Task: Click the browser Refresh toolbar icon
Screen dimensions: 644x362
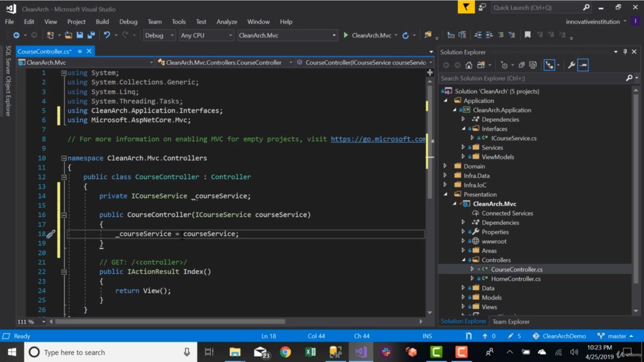Action: tap(406, 35)
